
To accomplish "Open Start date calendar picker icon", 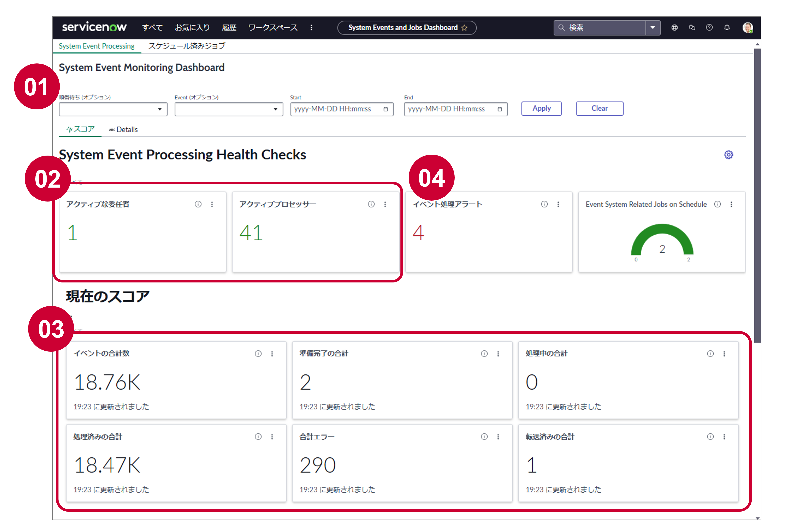I will pyautogui.click(x=386, y=109).
